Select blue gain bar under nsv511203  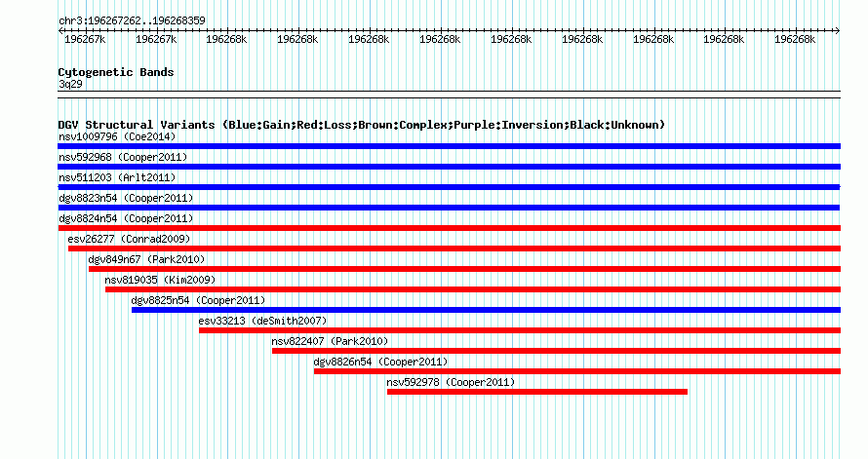click(x=449, y=187)
